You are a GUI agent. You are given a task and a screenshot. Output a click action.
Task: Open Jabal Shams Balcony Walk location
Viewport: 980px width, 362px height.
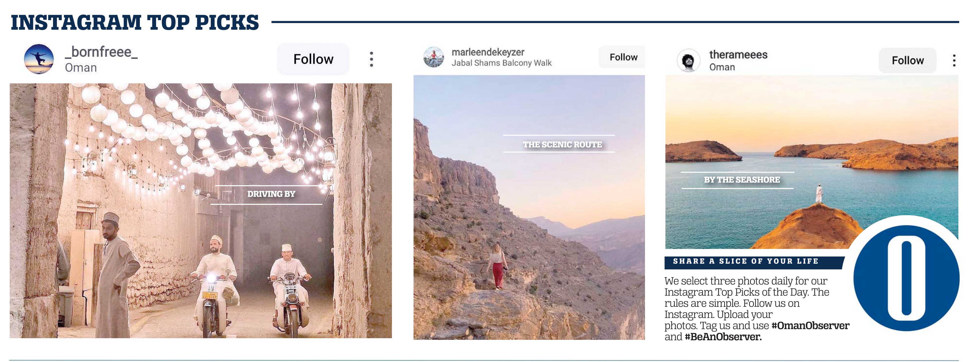click(x=501, y=63)
